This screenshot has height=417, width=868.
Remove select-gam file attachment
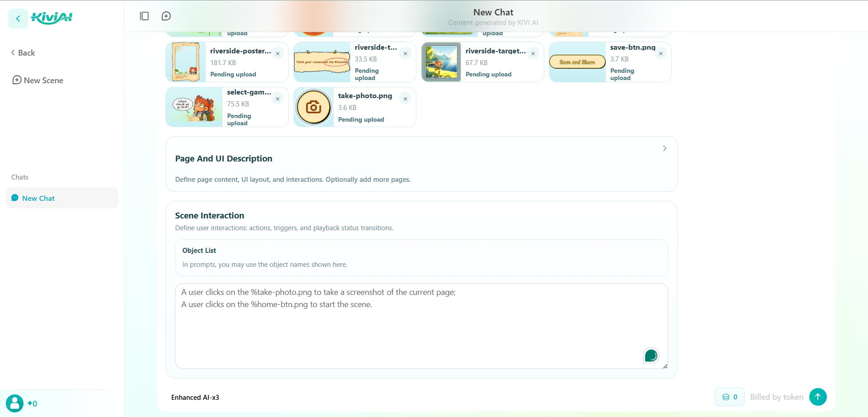(x=278, y=99)
